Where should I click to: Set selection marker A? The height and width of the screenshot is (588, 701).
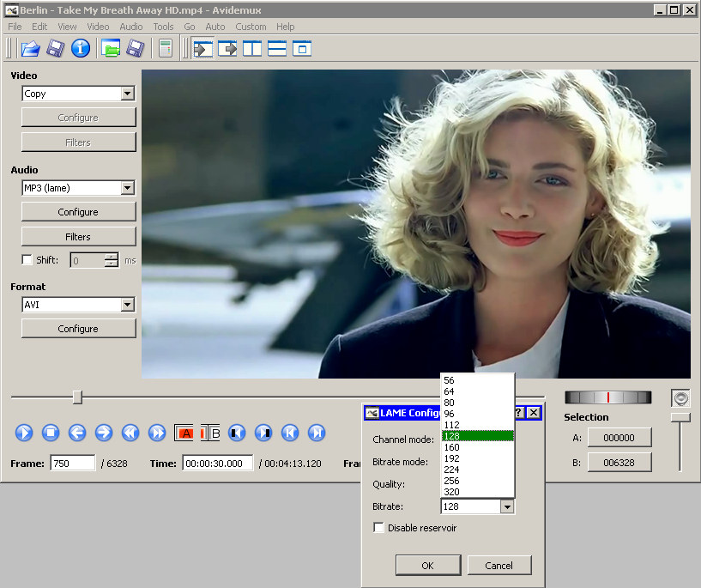pos(184,433)
